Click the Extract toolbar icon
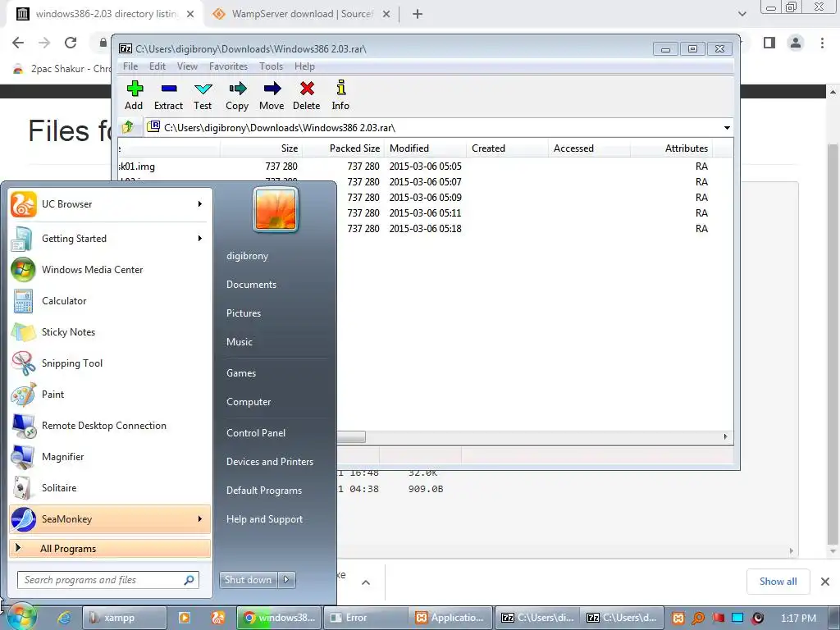840x630 pixels. (x=169, y=89)
